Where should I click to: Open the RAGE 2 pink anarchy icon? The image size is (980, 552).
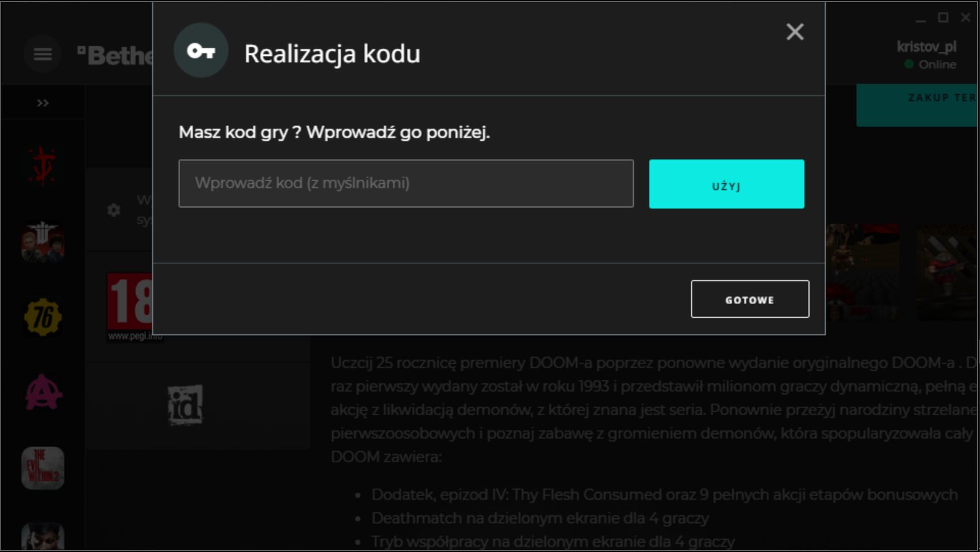pyautogui.click(x=43, y=392)
